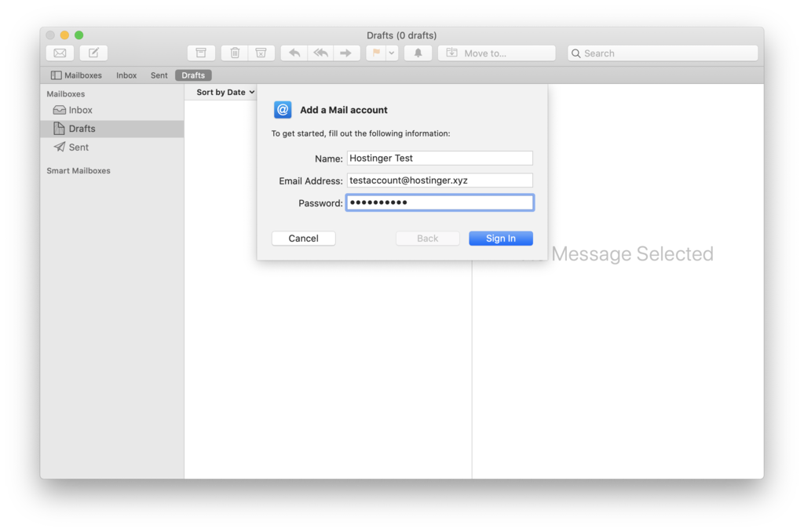This screenshot has height=532, width=804.
Task: Toggle the Mailboxes sidebar button
Action: pyautogui.click(x=76, y=75)
